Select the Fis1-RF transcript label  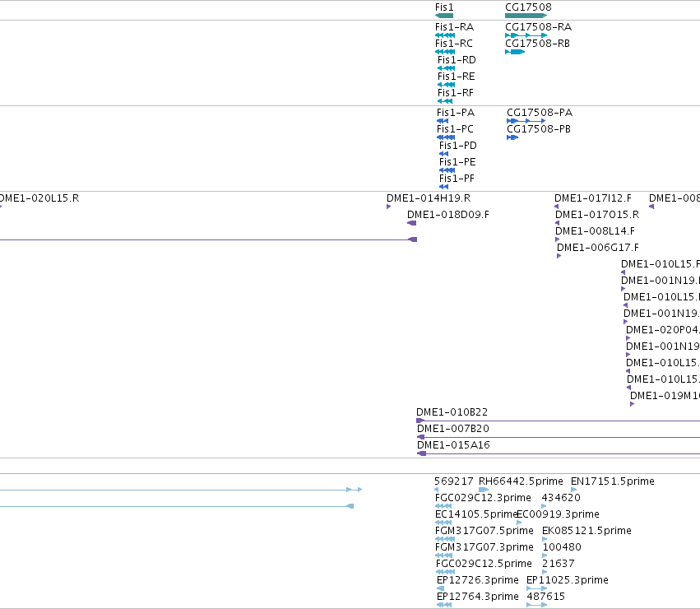pos(456,93)
